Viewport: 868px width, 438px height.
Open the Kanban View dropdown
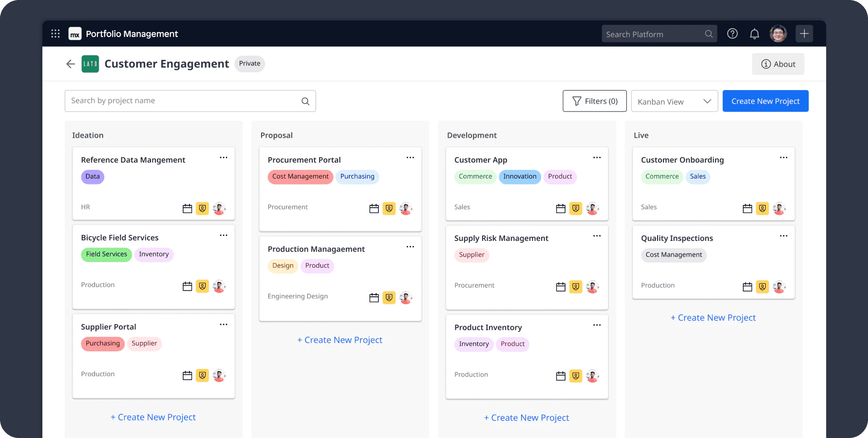click(675, 101)
